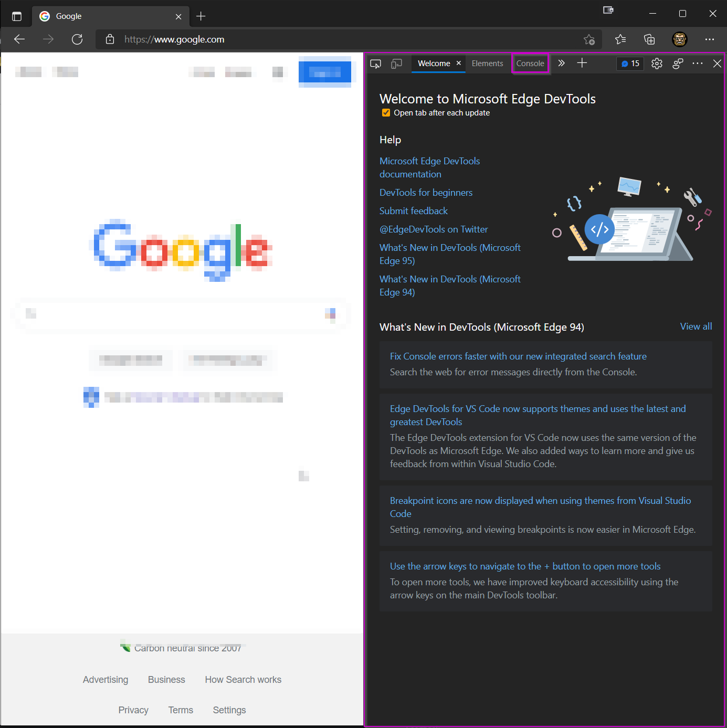Open @EdgeDevTools on Twitter link
Viewport: 727px width, 728px height.
click(x=434, y=229)
